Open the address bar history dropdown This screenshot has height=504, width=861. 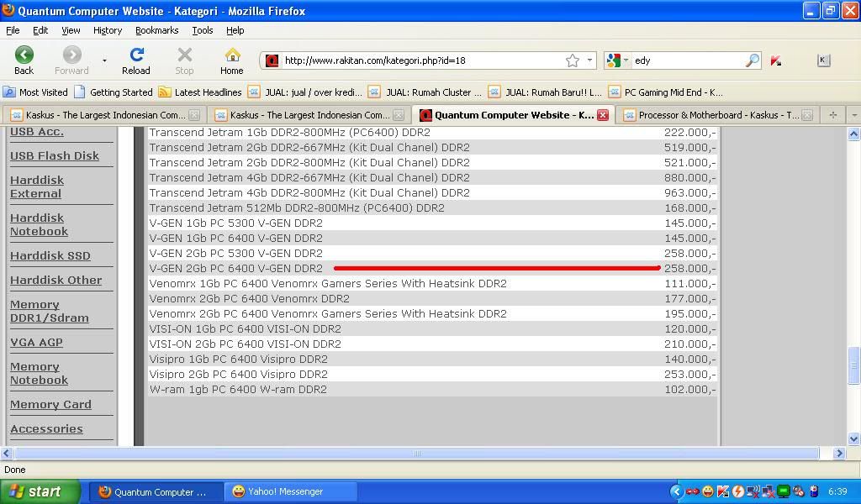tap(589, 60)
